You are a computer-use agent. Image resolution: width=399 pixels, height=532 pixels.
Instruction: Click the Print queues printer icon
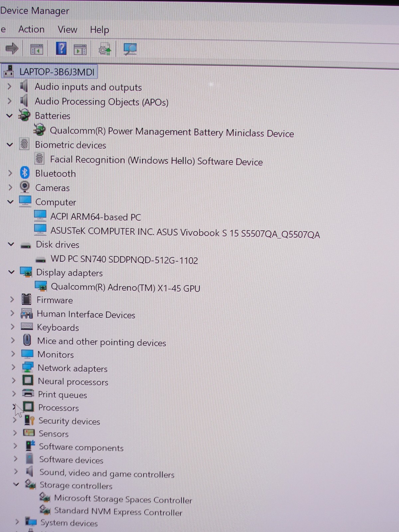click(28, 393)
